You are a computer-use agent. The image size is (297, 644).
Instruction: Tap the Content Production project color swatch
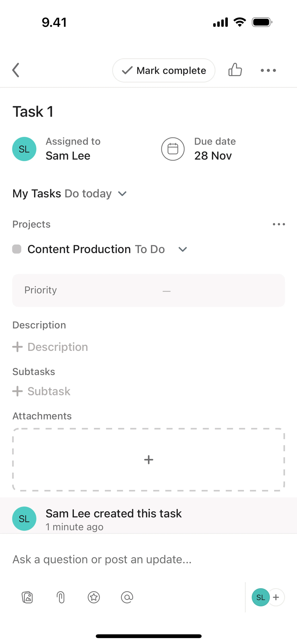(17, 249)
